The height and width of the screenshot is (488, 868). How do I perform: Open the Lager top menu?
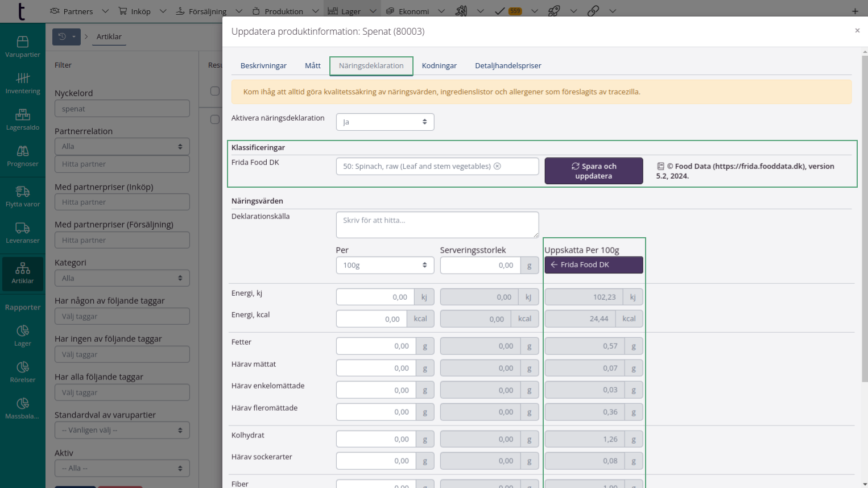pyautogui.click(x=345, y=11)
